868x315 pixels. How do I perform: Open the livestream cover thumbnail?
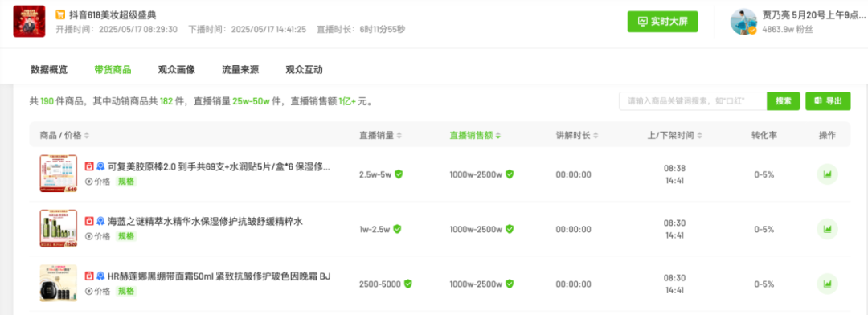[x=30, y=22]
